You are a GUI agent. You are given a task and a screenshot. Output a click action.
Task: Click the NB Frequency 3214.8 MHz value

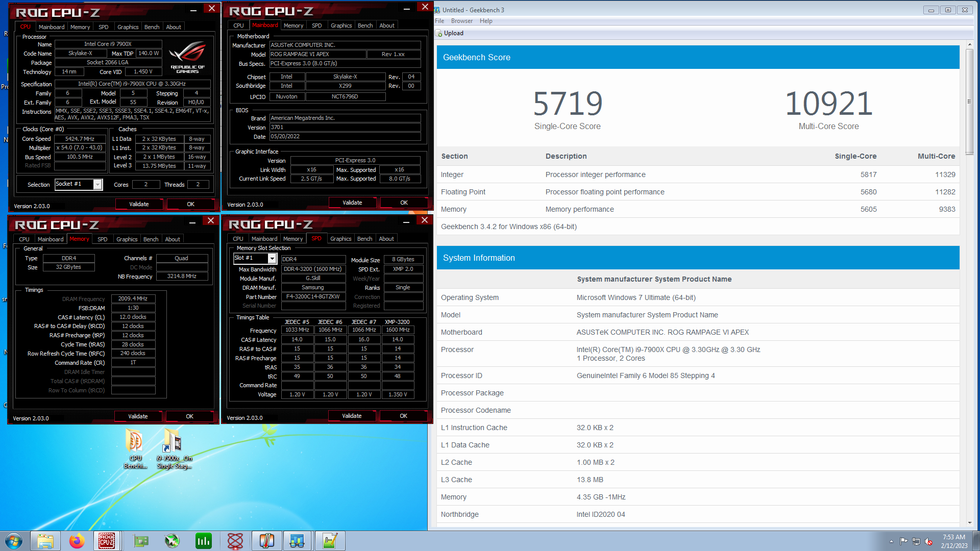click(x=182, y=276)
